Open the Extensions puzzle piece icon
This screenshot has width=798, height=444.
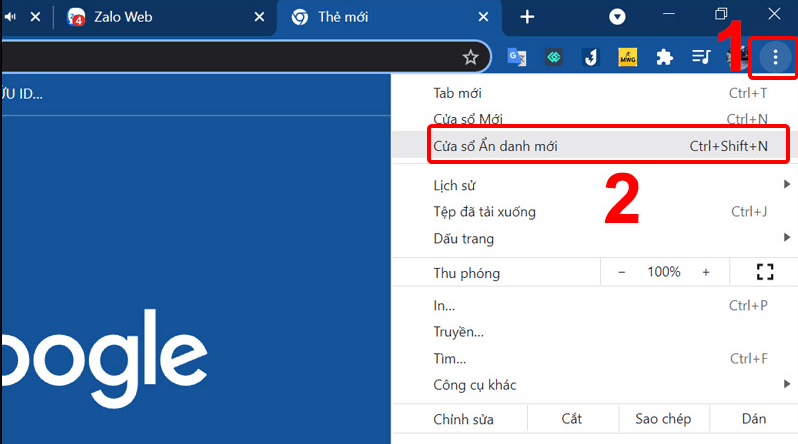click(664, 58)
